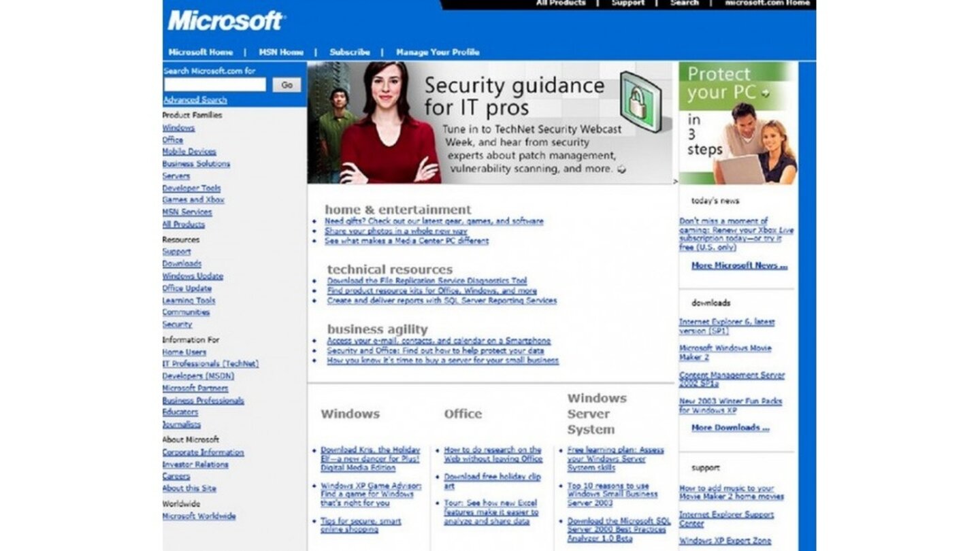Open All Products in the top black bar
This screenshot has width=980, height=551.
click(x=561, y=3)
